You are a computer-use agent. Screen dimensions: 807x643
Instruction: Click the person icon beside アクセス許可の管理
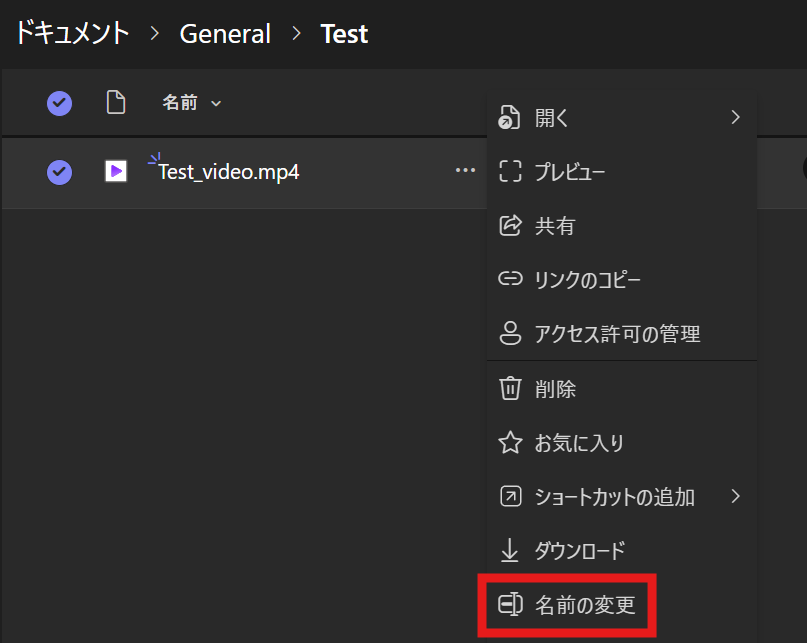[x=508, y=334]
